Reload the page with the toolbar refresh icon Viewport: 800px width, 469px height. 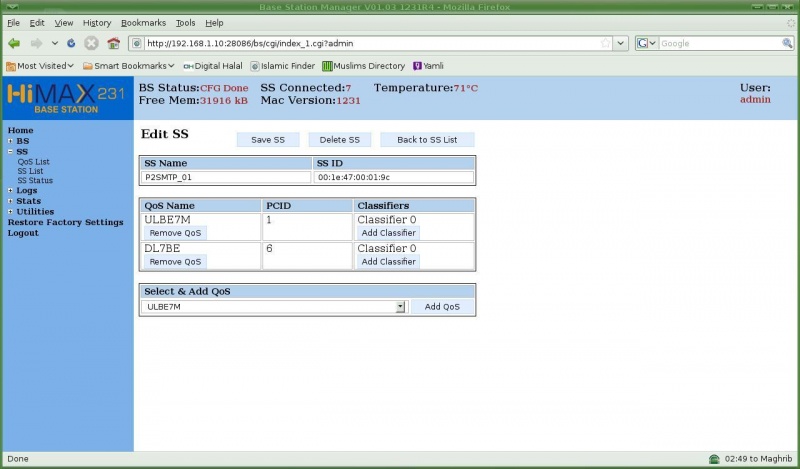click(x=71, y=43)
